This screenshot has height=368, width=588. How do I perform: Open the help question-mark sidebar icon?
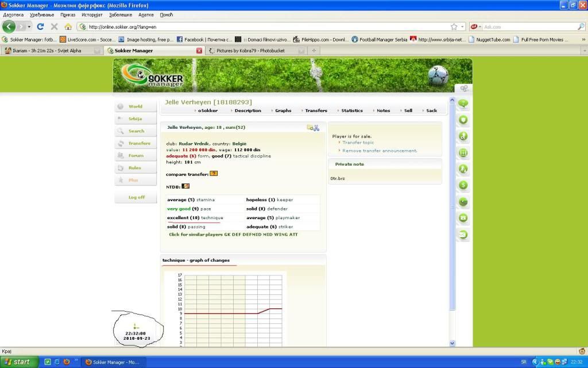pyautogui.click(x=463, y=103)
